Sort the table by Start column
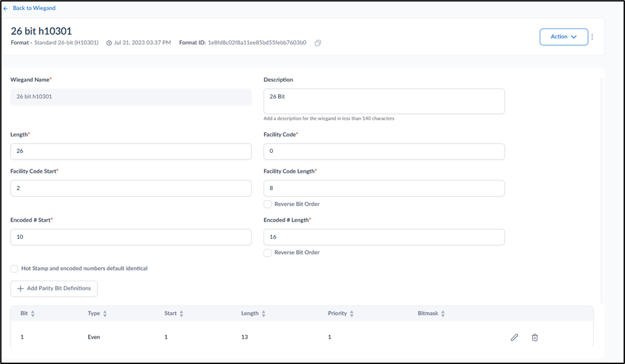 [x=181, y=314]
